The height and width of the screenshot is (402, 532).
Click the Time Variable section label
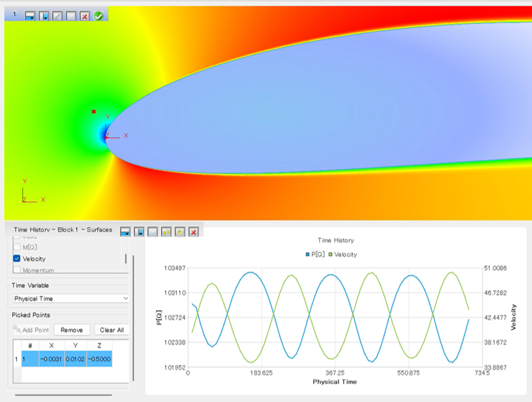30,285
